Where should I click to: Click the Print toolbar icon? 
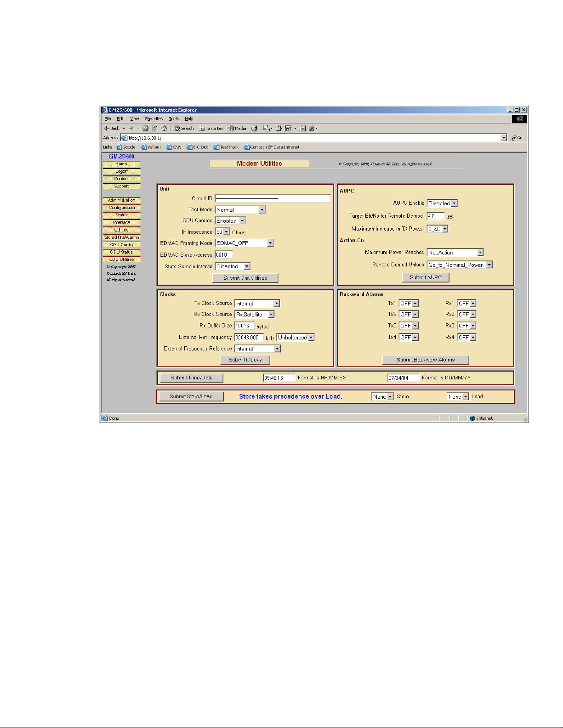(x=279, y=129)
